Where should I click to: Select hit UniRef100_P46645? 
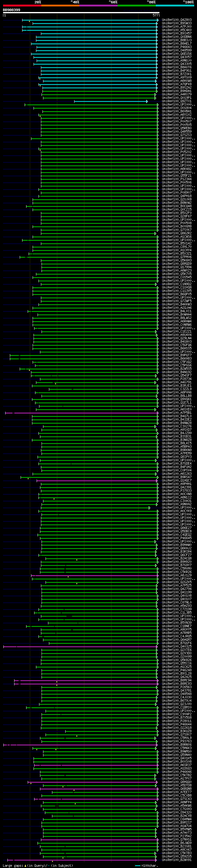click(x=177, y=538)
